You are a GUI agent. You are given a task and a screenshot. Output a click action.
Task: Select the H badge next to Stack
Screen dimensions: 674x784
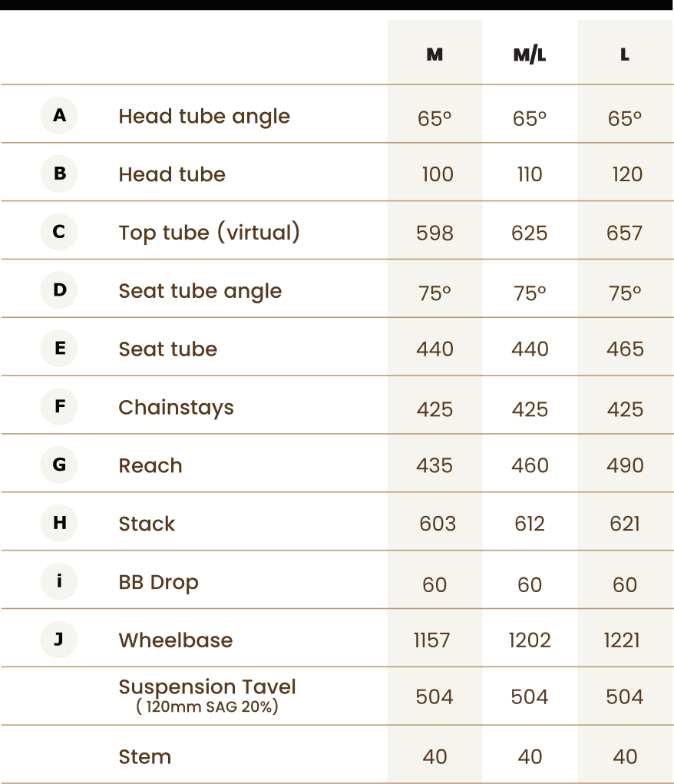point(59,523)
